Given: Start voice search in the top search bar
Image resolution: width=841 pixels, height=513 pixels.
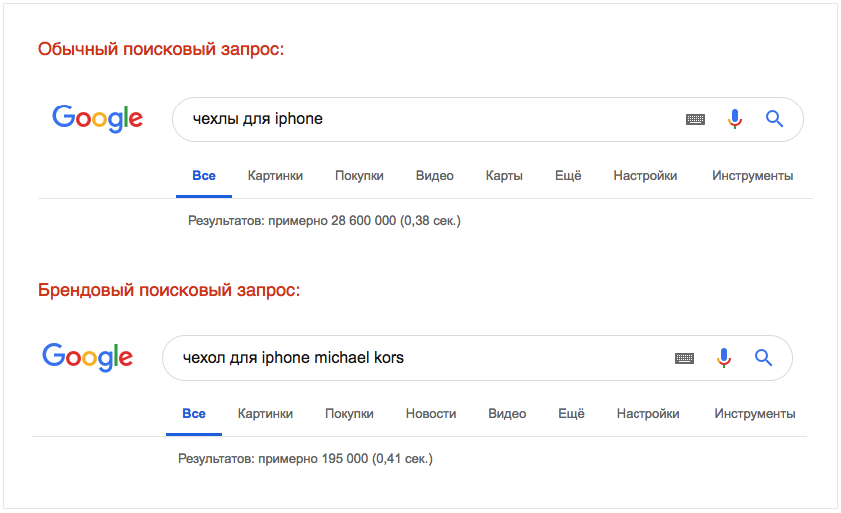Looking at the screenshot, I should [735, 119].
